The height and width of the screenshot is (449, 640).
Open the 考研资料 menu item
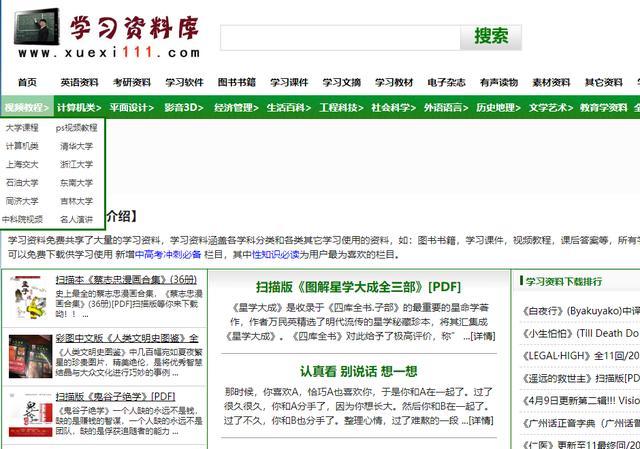tap(132, 82)
